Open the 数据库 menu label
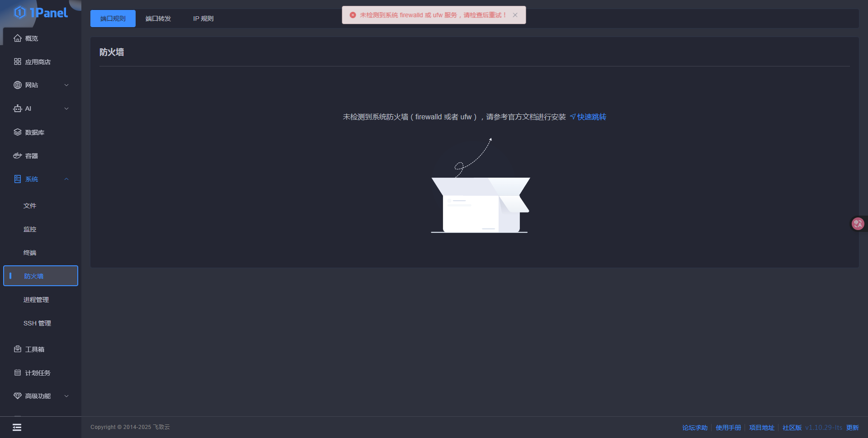 [35, 132]
